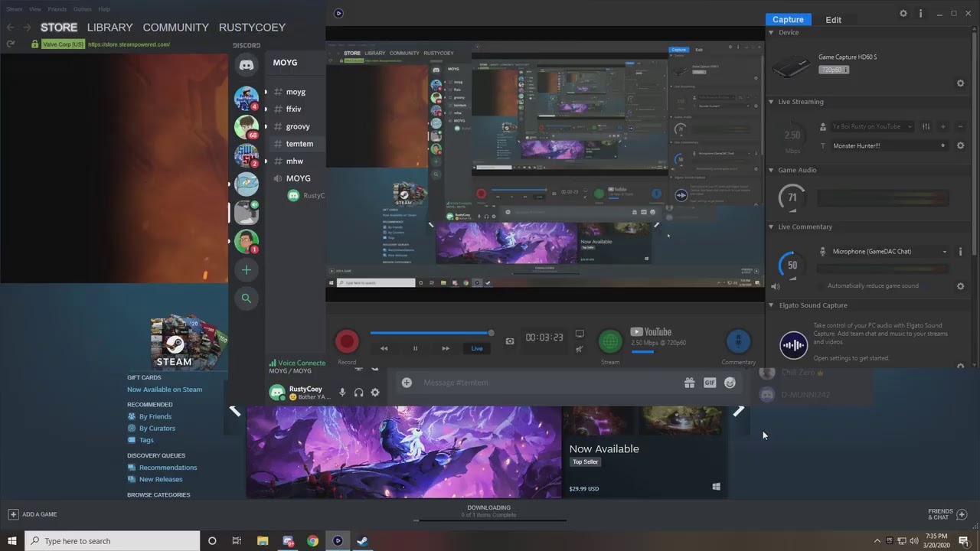Open Elgato preferences gear in title bar
980x551 pixels.
[903, 14]
